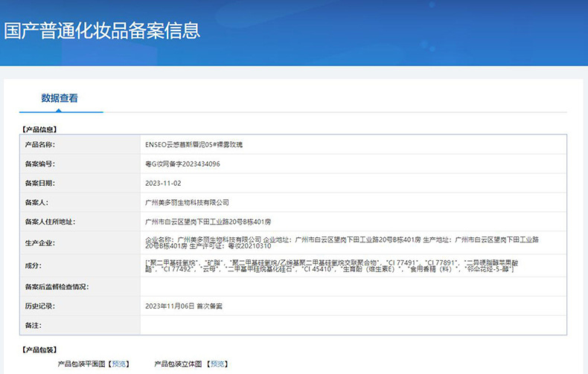Click the 备案编号 label cell
The image size is (588, 374).
(80, 164)
